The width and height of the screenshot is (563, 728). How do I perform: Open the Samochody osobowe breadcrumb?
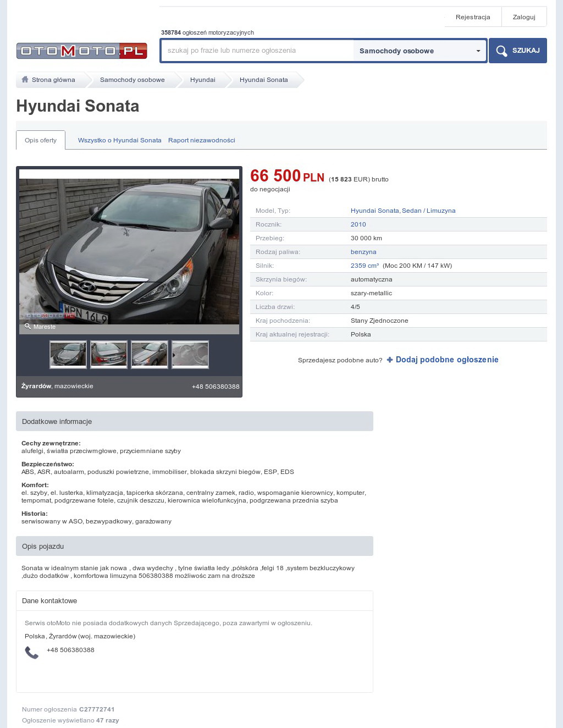click(133, 80)
